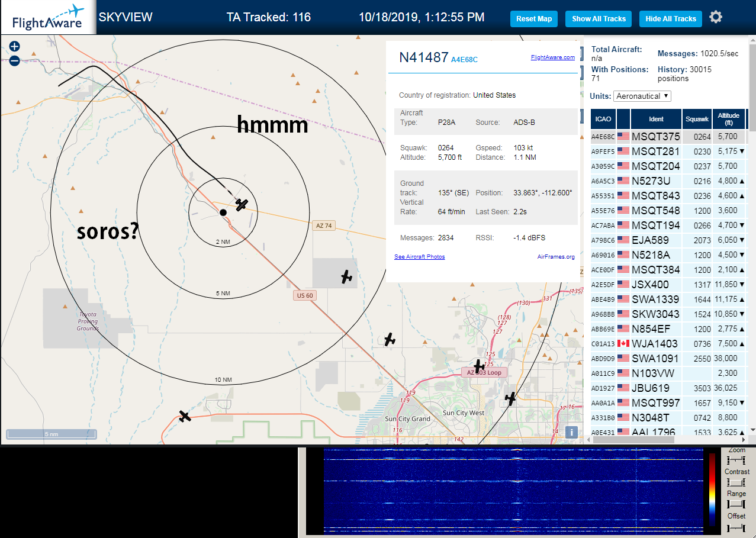Select the N3048T row

pos(668,418)
